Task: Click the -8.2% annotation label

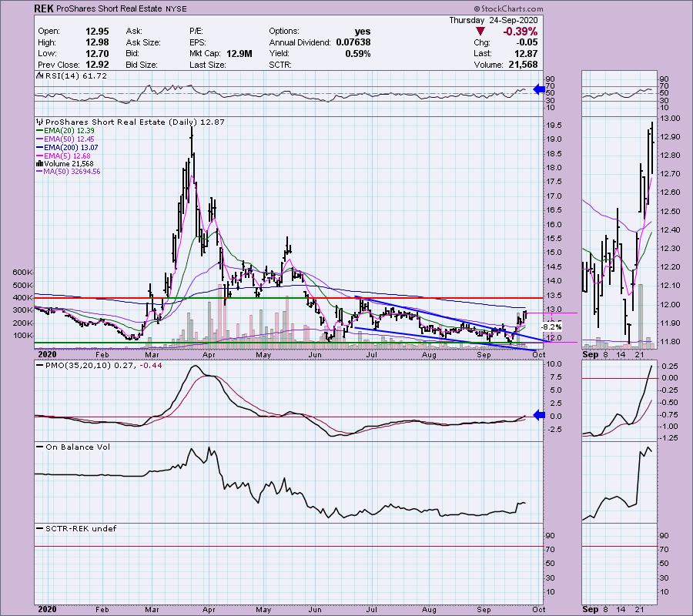Action: tap(551, 327)
